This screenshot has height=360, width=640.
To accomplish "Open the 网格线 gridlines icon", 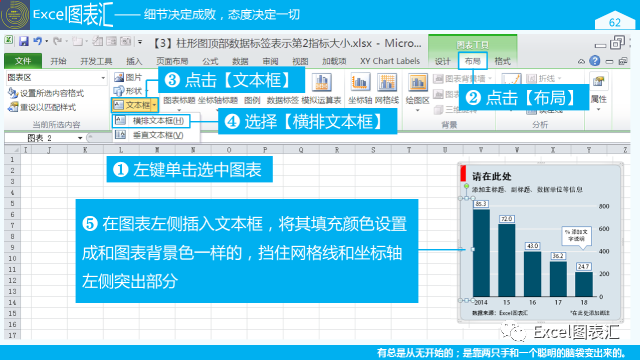I will 386,89.
